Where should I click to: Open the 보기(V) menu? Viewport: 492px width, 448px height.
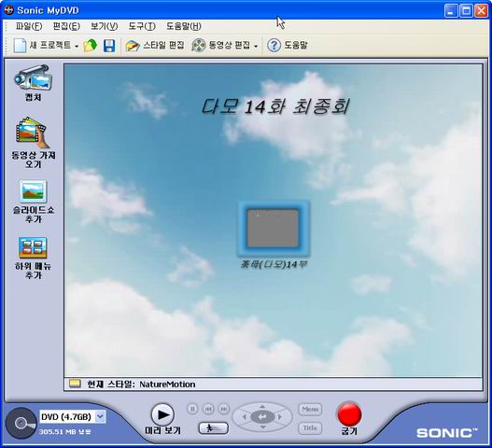tap(105, 26)
